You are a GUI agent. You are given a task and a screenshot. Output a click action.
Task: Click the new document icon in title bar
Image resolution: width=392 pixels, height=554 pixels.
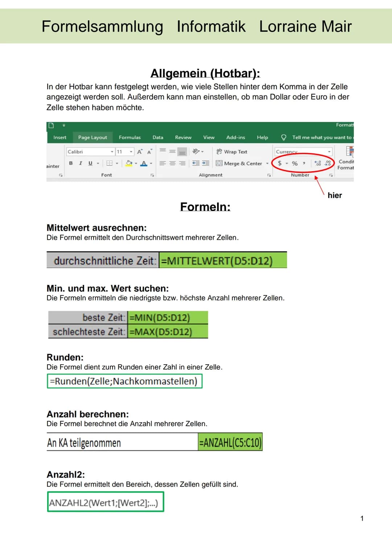pyautogui.click(x=51, y=126)
